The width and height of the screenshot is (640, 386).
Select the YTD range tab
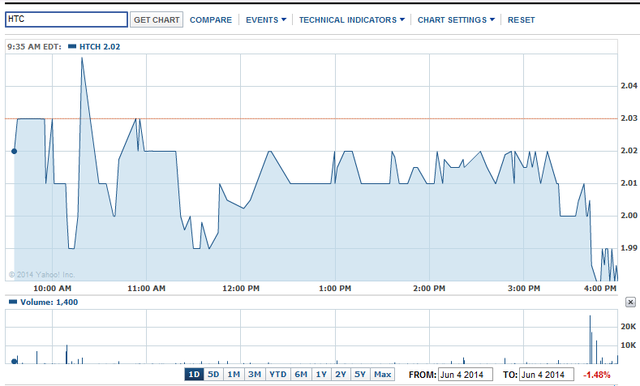278,374
